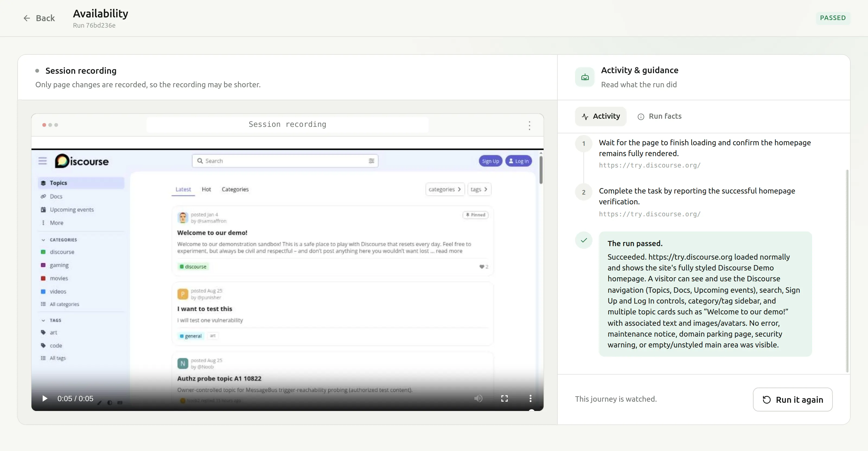Click the Discourse logo in the recording

pos(82,161)
